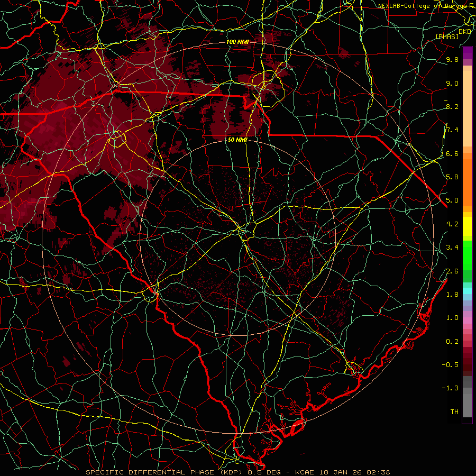Screen dimensions: 476x476
Task: Select the "DKD" label above the legend
Action: pos(465,32)
